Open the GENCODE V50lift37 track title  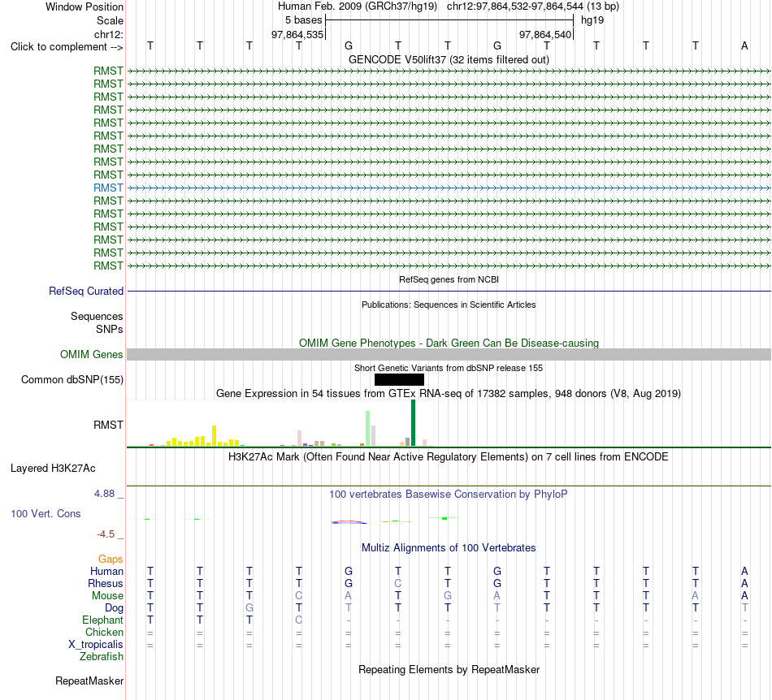click(x=449, y=59)
